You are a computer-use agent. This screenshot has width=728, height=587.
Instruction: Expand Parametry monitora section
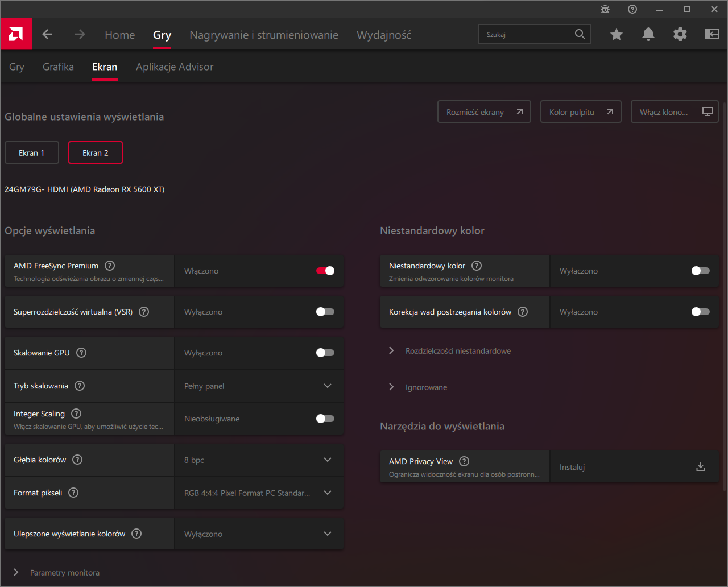click(x=56, y=572)
